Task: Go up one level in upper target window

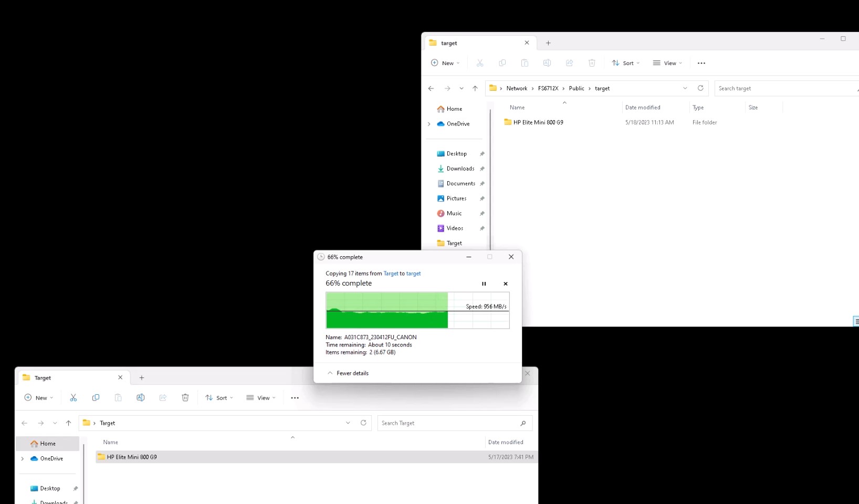Action: 475,88
